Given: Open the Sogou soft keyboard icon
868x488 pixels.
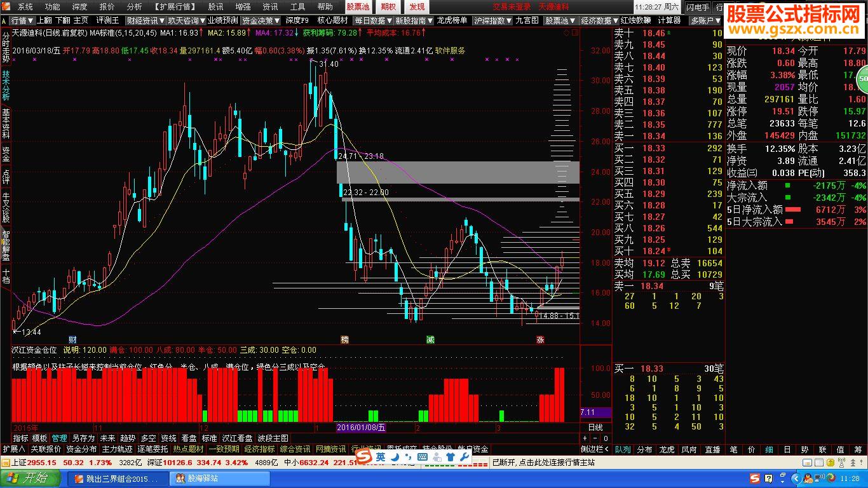Looking at the screenshot, I should [x=422, y=457].
